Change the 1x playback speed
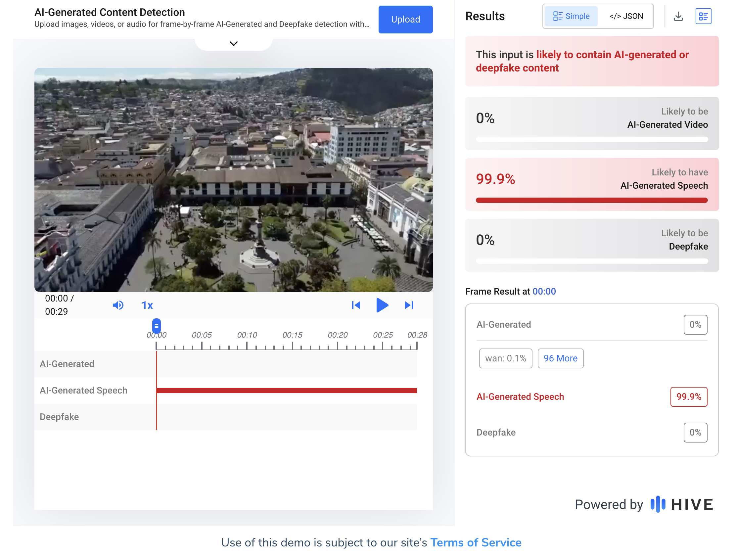 [x=147, y=305]
